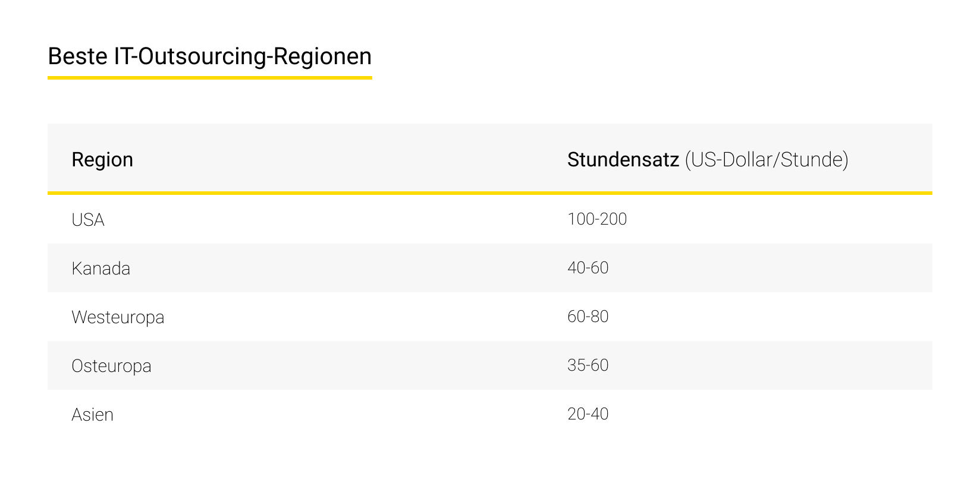Screen dimensions: 980x486
Task: Click the word "Regionen" in the title
Action: coord(322,56)
